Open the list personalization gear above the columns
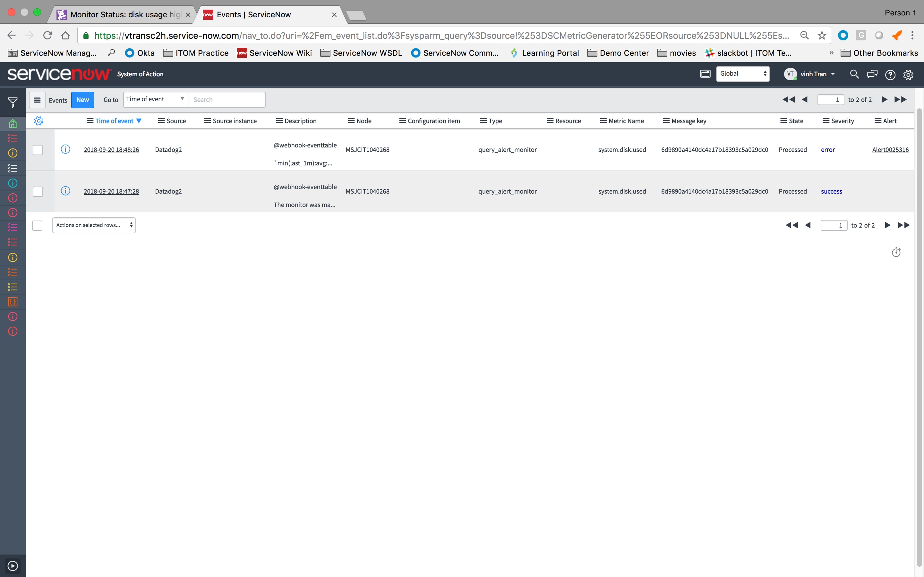 (38, 121)
